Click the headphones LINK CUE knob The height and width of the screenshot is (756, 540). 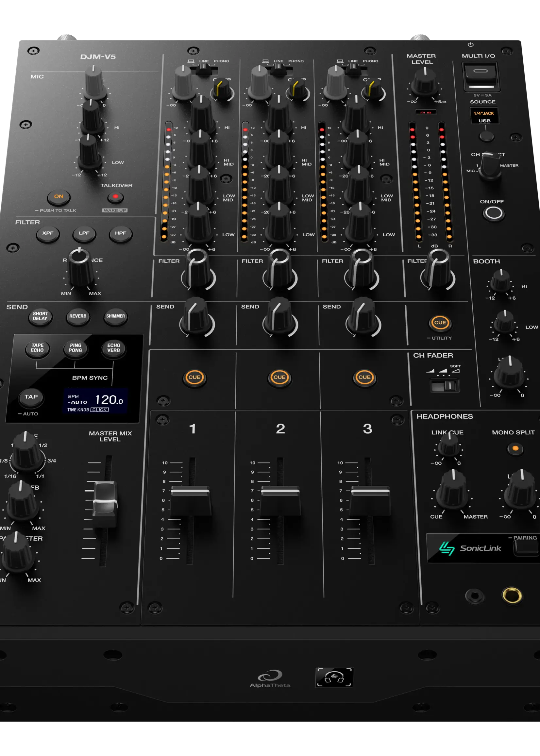coord(449,445)
